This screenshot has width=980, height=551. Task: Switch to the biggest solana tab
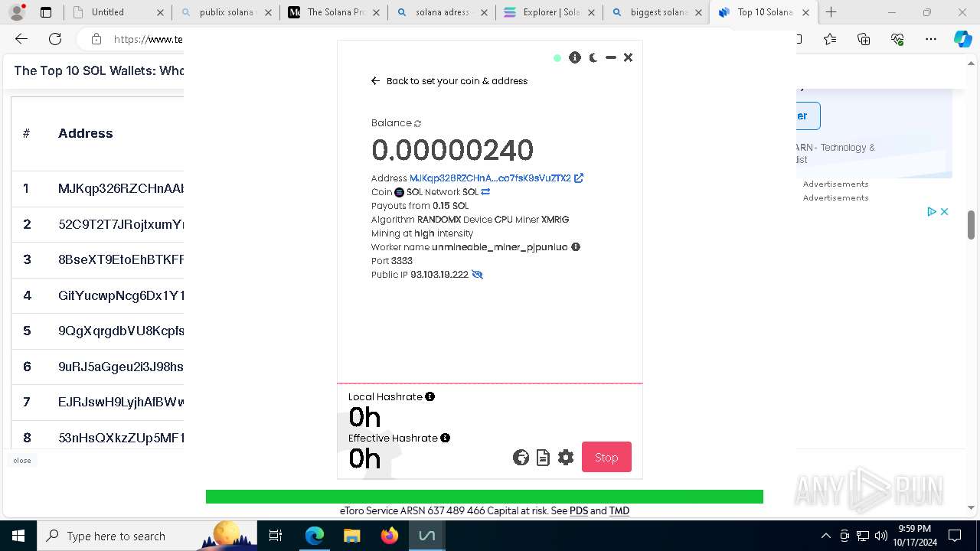click(656, 12)
